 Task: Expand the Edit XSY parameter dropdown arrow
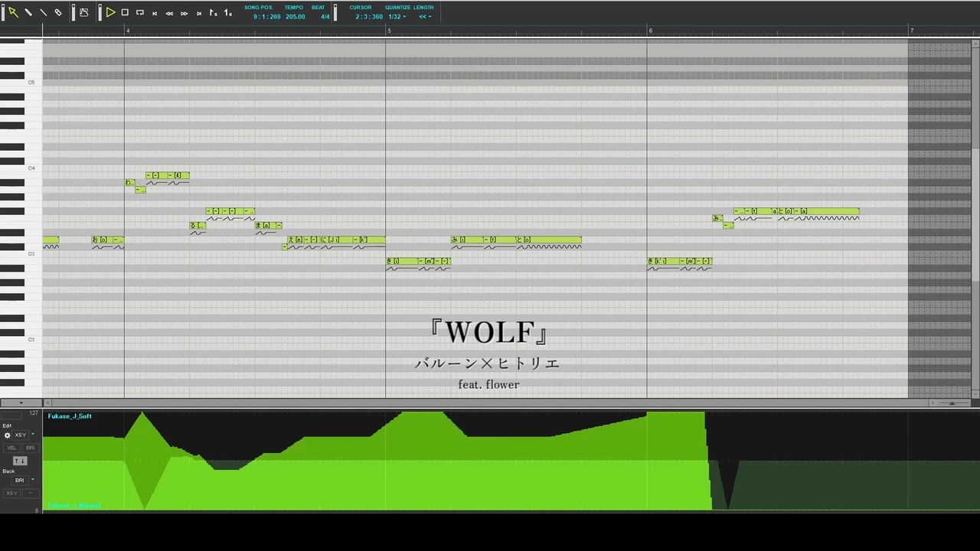click(33, 435)
